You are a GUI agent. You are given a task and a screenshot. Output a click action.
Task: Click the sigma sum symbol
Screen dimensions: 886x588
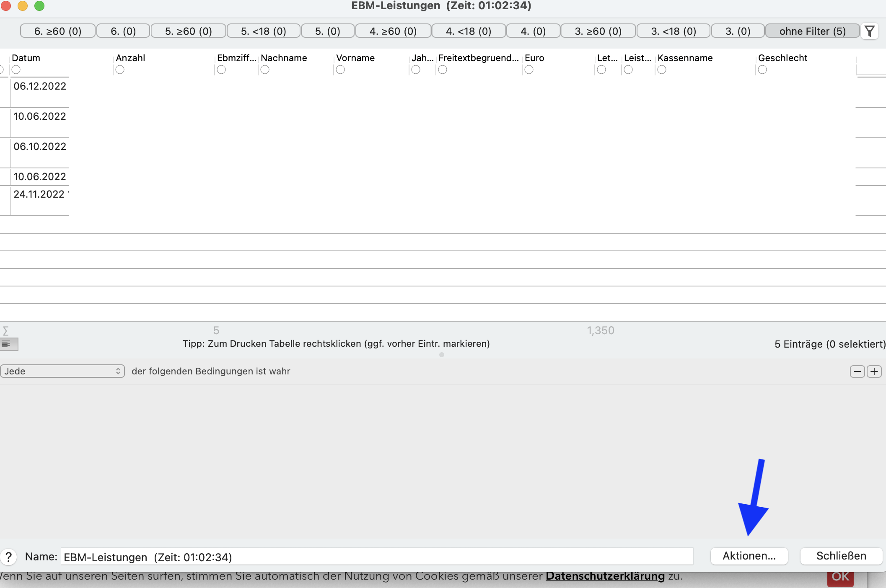pyautogui.click(x=5, y=331)
